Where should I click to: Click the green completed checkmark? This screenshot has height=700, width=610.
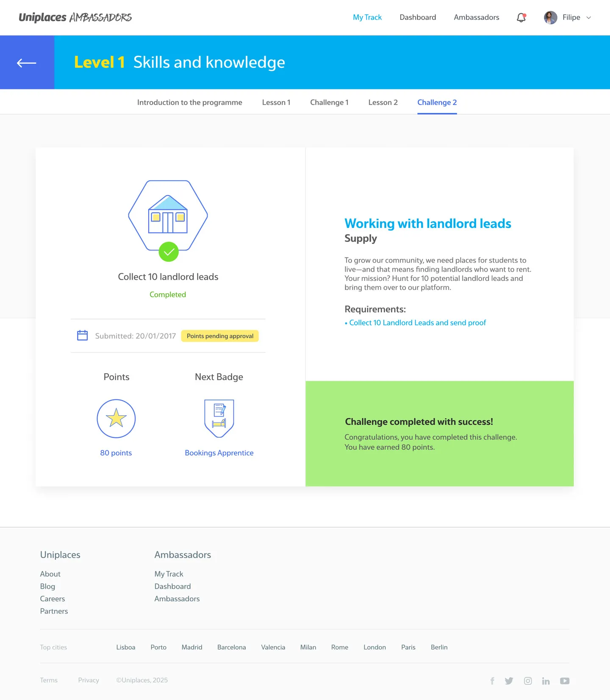click(x=169, y=252)
